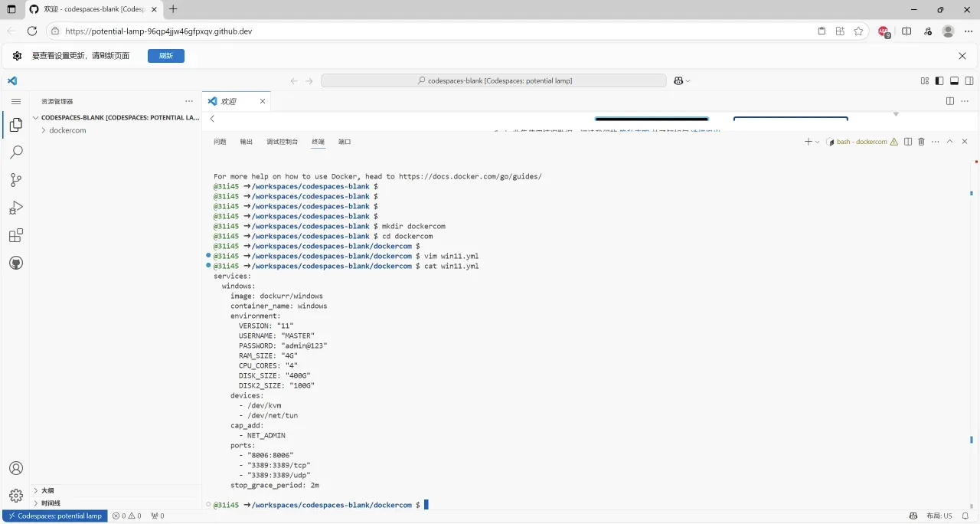Viewport: 980px width, 524px height.
Task: Switch to the 输出 panel tab
Action: 246,142
